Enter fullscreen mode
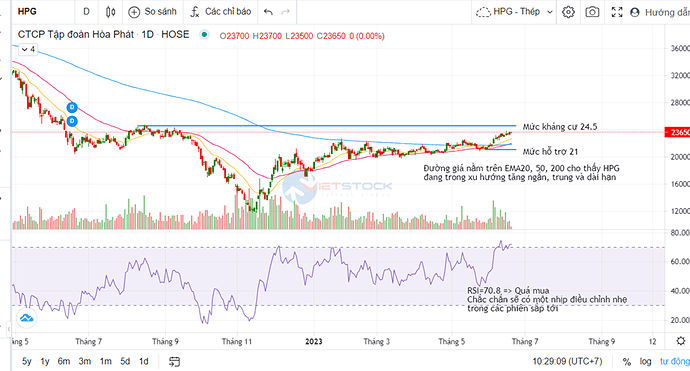Image resolution: width=690 pixels, height=371 pixels. tap(617, 12)
